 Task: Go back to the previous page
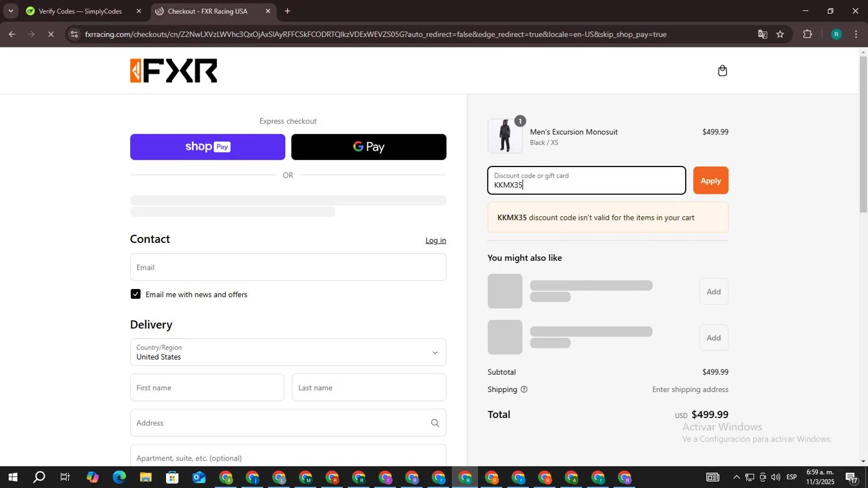pos(12,34)
